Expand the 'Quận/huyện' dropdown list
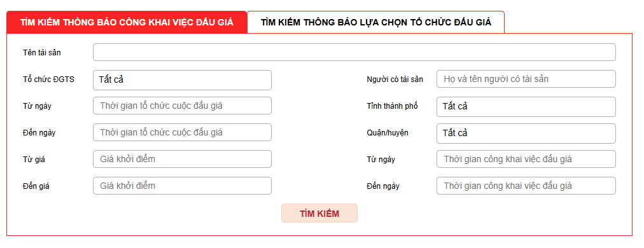The width and height of the screenshot is (644, 248). tap(526, 134)
